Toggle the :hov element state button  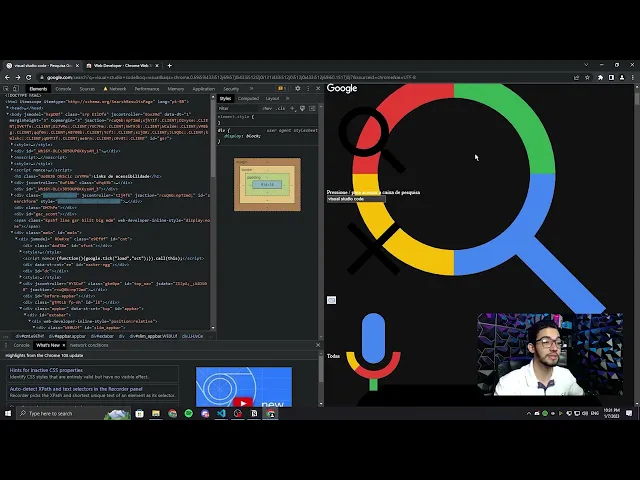click(x=267, y=108)
